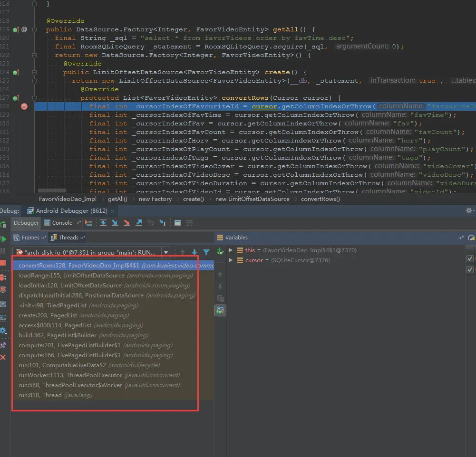Switch to the Console tab

(62, 223)
